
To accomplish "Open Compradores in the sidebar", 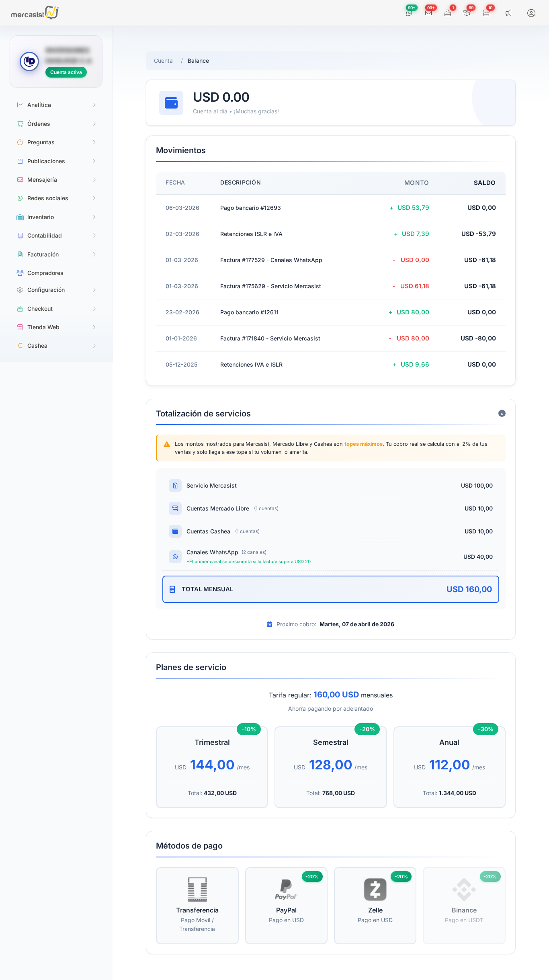I will click(45, 273).
